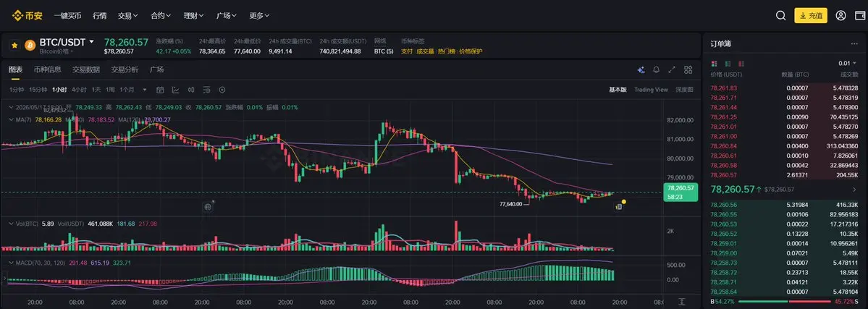Select the 1天 interval
Viewport: 868px width, 309px height.
[x=96, y=90]
